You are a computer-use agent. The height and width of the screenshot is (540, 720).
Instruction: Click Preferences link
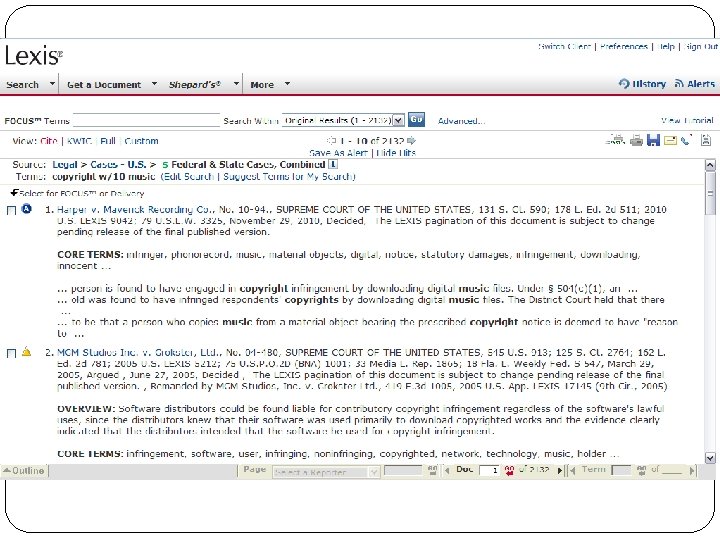point(624,46)
